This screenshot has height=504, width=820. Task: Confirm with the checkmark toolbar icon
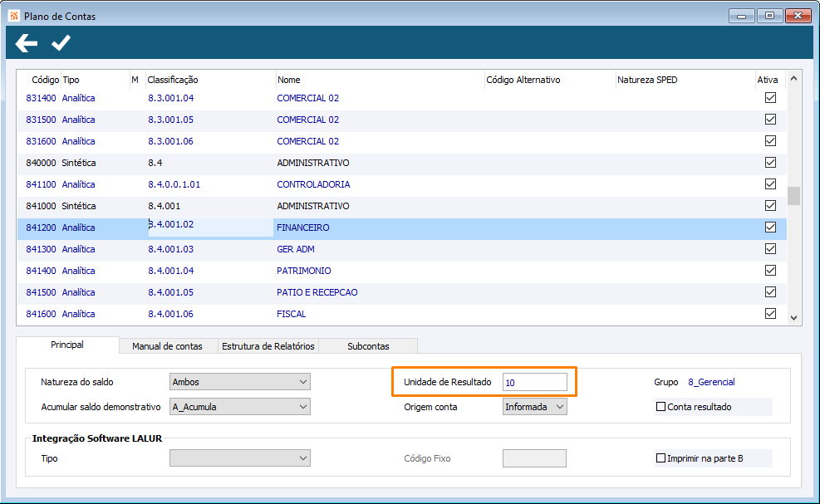(x=61, y=43)
